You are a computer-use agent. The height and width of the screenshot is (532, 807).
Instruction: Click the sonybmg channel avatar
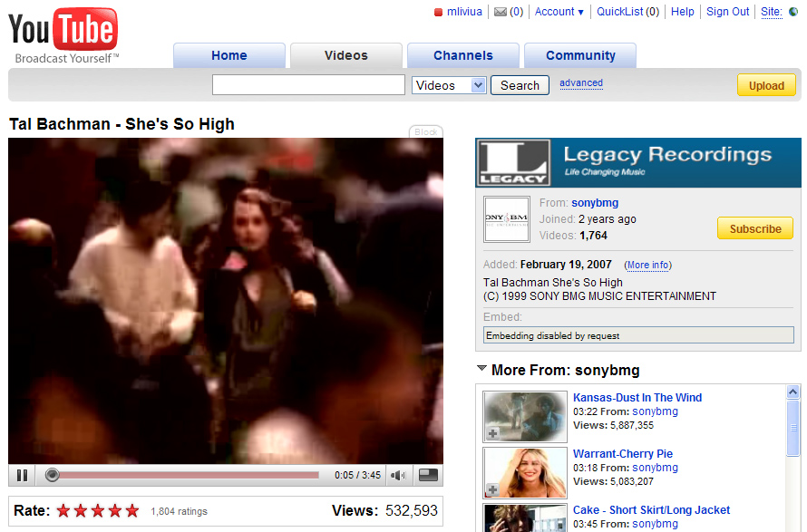tap(507, 219)
